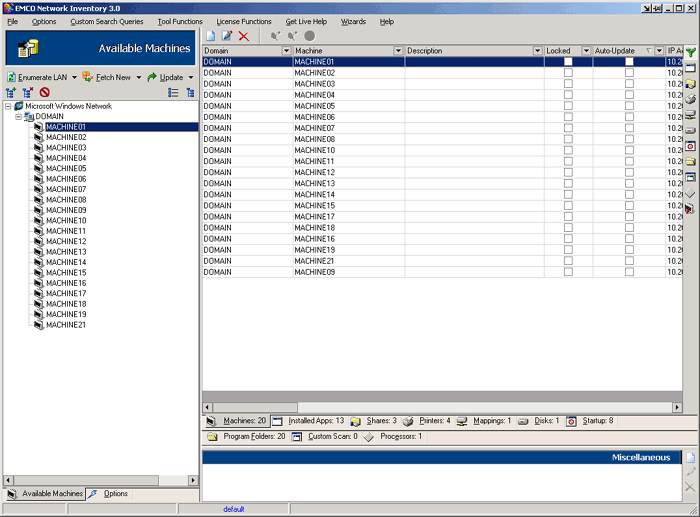
Task: Open the License Functions menu
Action: [244, 21]
